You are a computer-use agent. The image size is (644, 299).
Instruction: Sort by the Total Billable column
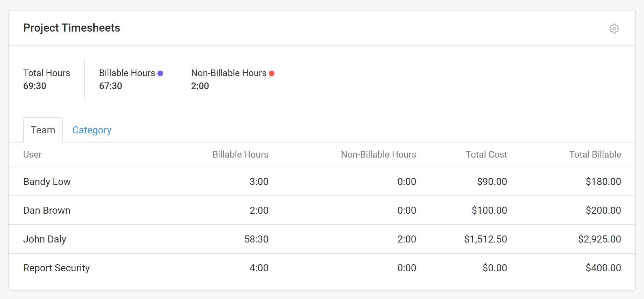point(595,154)
